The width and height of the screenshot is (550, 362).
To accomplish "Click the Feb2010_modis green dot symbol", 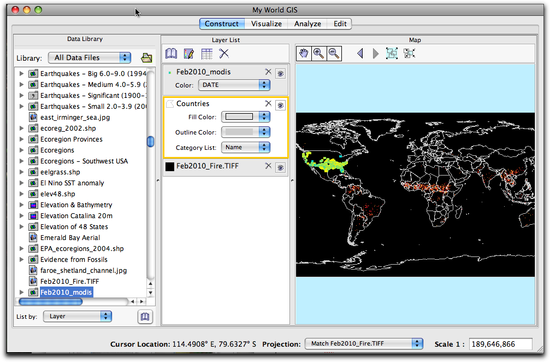I will pos(170,73).
